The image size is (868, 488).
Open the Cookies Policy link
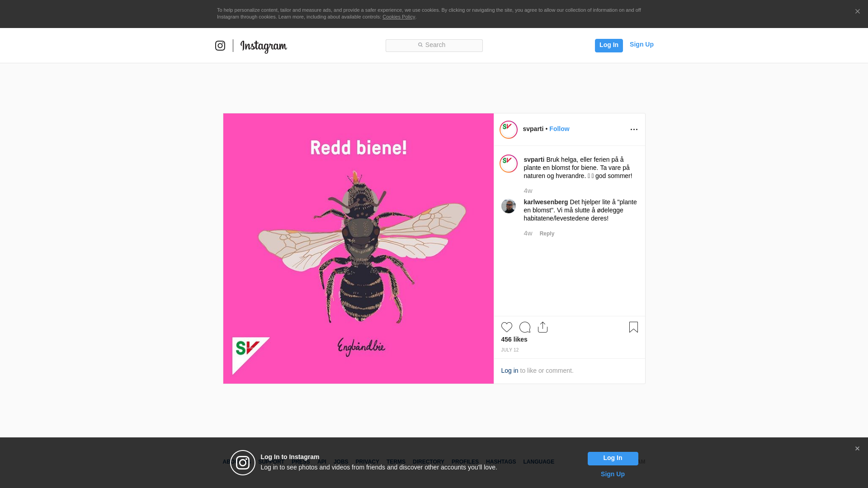tap(399, 17)
